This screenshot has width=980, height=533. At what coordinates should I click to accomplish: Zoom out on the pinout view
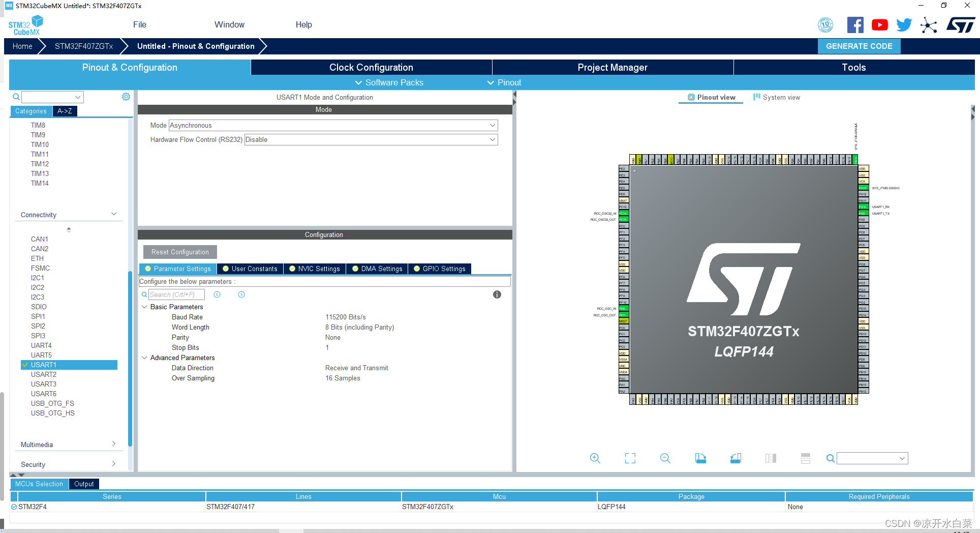[x=665, y=458]
